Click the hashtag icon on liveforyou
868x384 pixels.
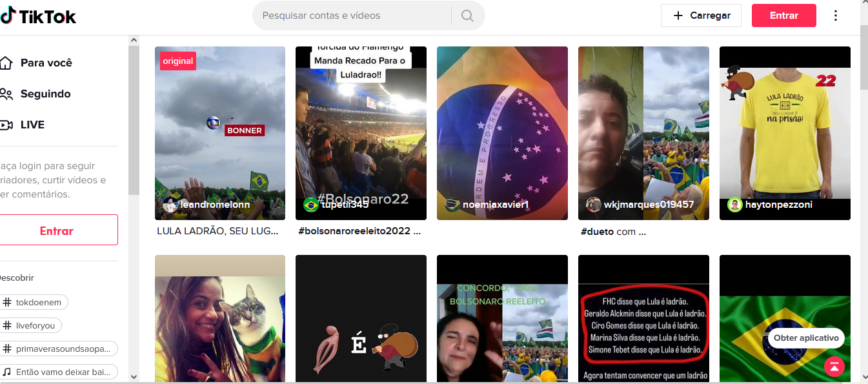[x=7, y=325]
